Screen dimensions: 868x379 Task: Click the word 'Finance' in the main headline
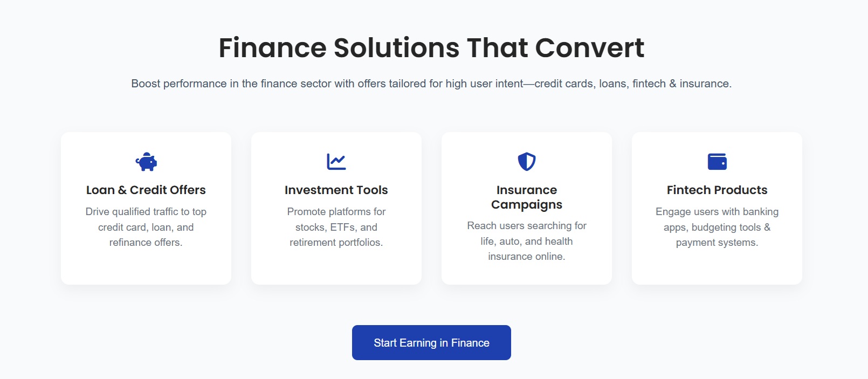[x=272, y=48]
